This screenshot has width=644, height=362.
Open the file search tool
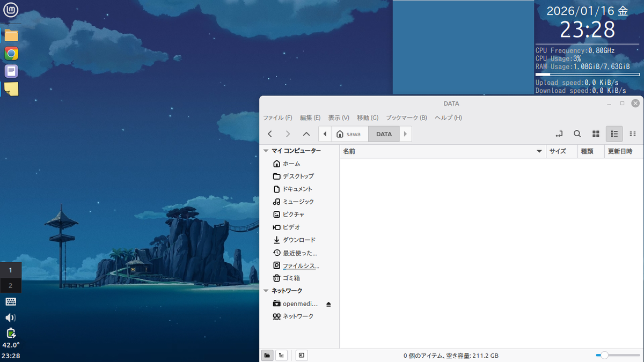point(577,134)
